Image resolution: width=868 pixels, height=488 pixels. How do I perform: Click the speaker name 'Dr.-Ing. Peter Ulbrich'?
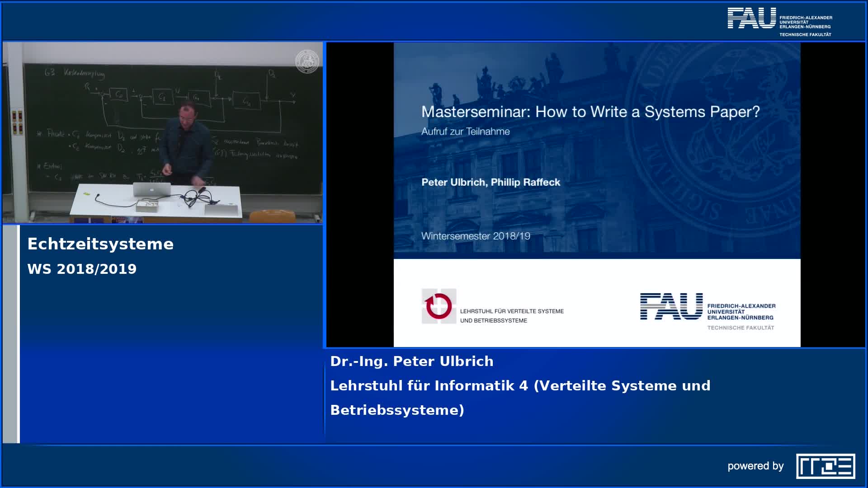click(x=411, y=361)
